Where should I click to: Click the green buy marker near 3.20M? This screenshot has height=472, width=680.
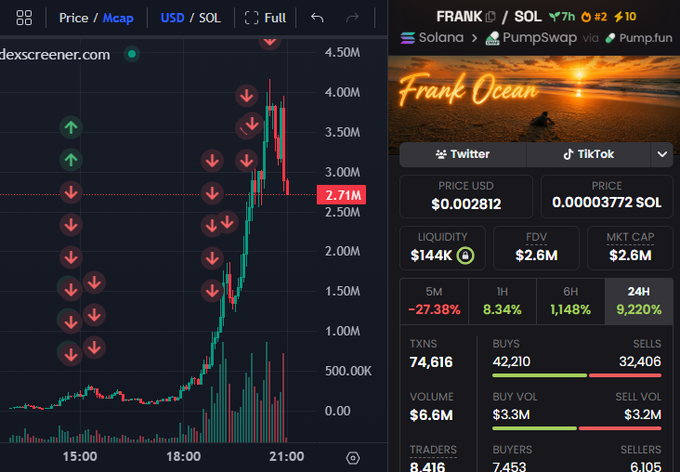(x=71, y=160)
